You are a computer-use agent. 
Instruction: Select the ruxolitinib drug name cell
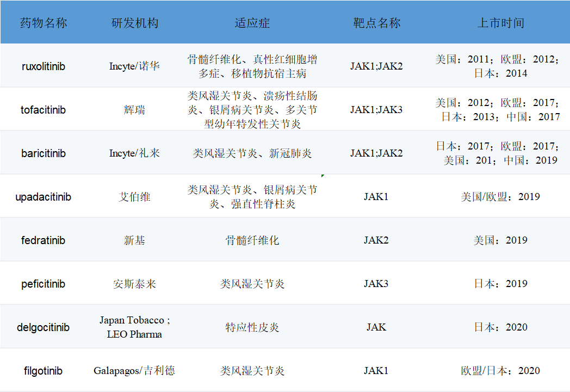(44, 66)
